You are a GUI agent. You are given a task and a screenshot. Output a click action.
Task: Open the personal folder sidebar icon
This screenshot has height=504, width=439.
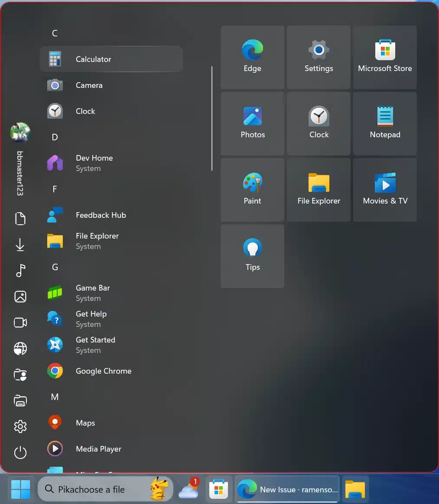pos(20,375)
